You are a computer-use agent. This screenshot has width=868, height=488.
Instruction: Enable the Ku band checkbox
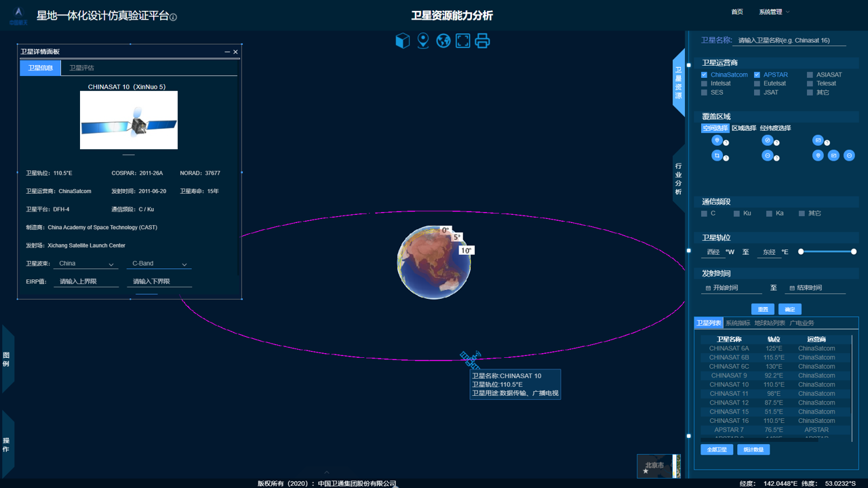(x=736, y=213)
